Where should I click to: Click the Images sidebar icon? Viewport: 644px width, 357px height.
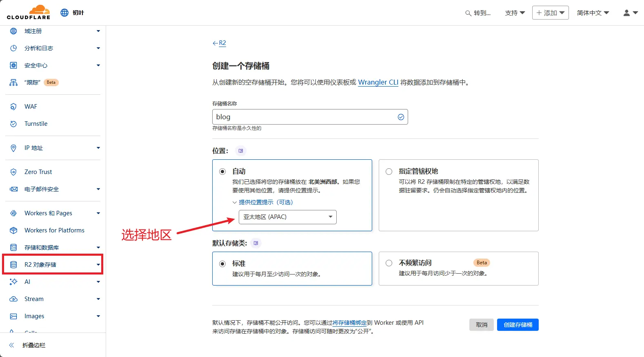click(13, 316)
